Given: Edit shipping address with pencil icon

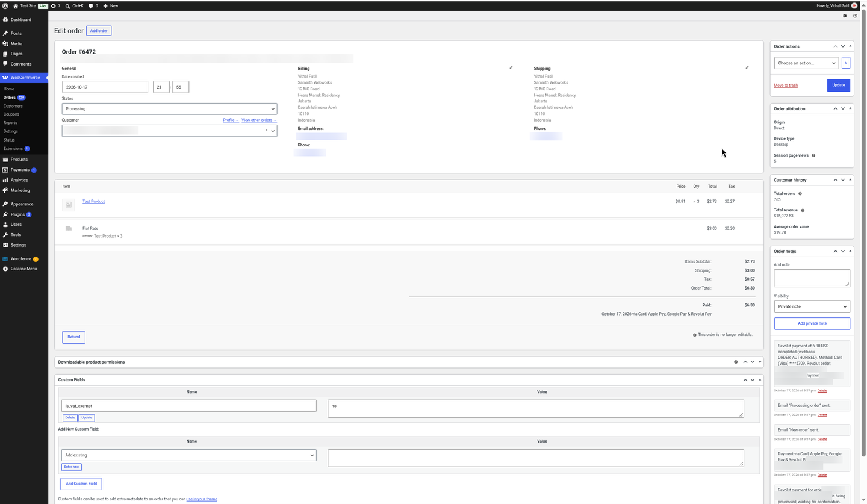Looking at the screenshot, I should (x=747, y=67).
